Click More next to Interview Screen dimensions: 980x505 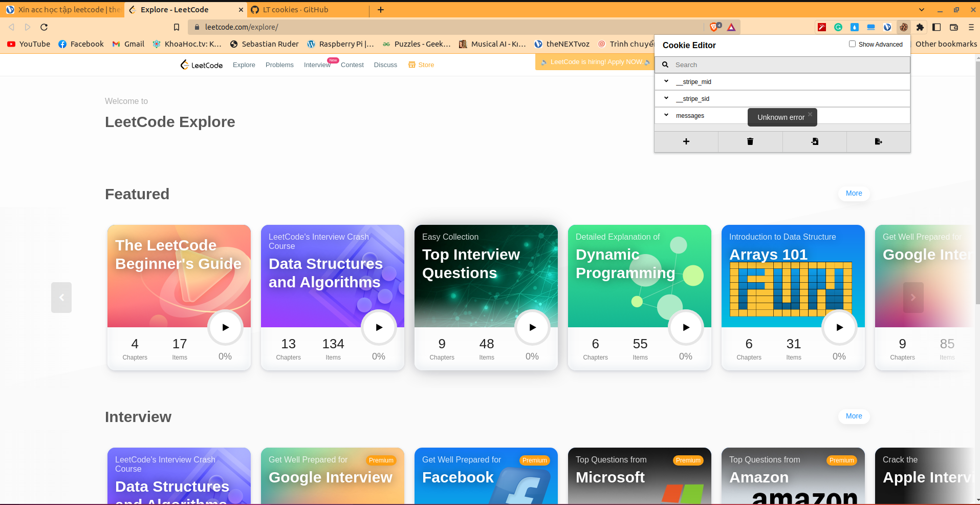(x=854, y=416)
